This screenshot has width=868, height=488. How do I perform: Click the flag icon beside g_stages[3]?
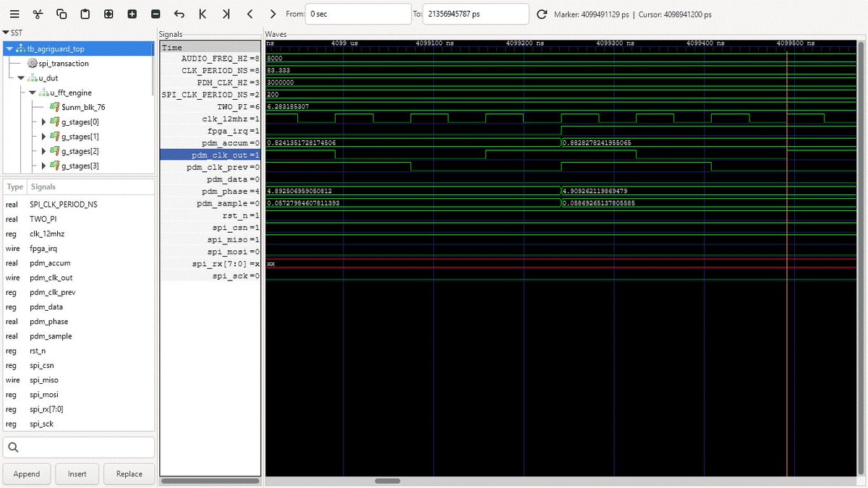(55, 165)
